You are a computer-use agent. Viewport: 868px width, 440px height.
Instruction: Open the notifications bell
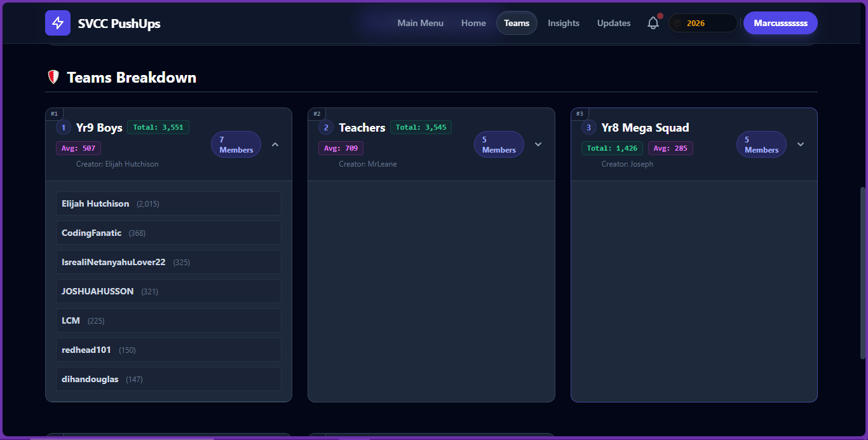pyautogui.click(x=653, y=24)
